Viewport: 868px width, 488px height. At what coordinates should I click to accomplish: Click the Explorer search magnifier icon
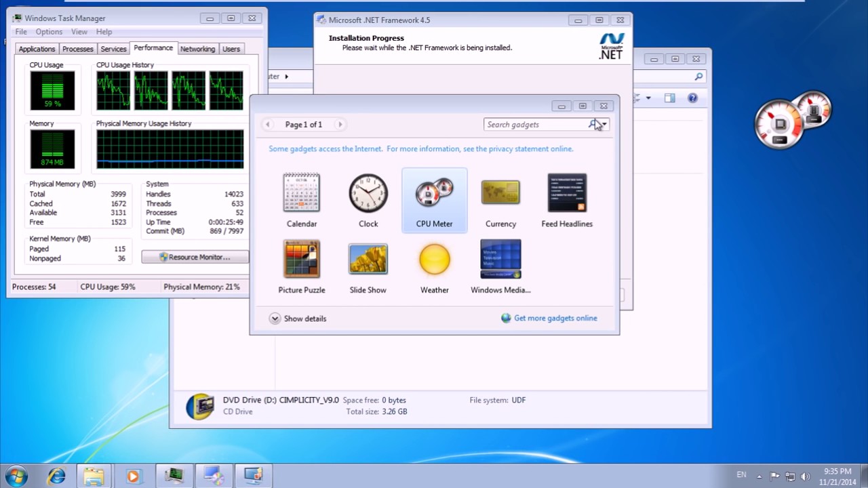(x=698, y=77)
